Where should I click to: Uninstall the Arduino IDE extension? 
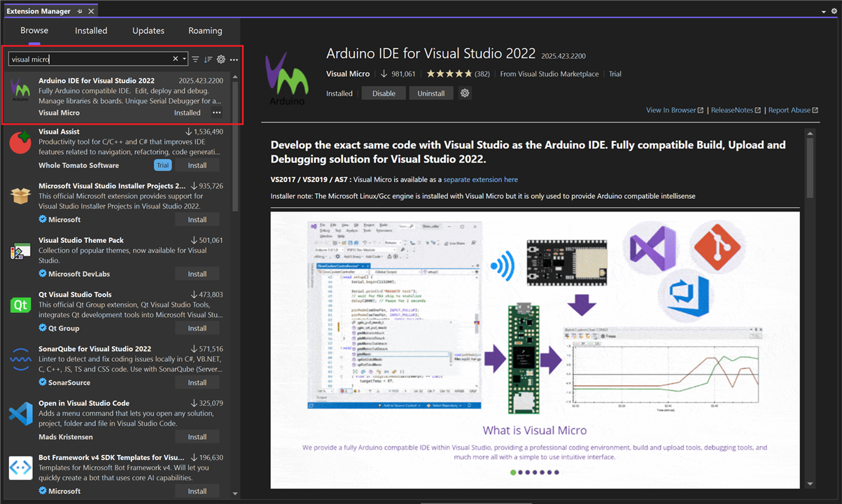[x=431, y=93]
